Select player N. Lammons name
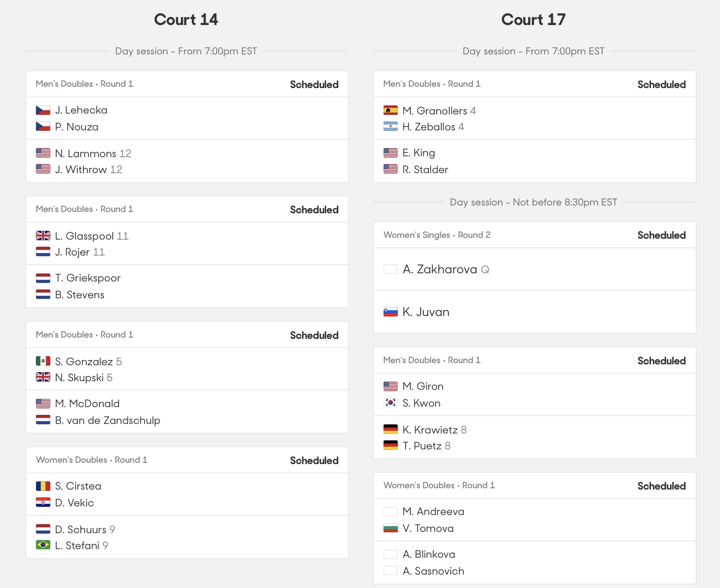The height and width of the screenshot is (588, 720). click(x=86, y=154)
